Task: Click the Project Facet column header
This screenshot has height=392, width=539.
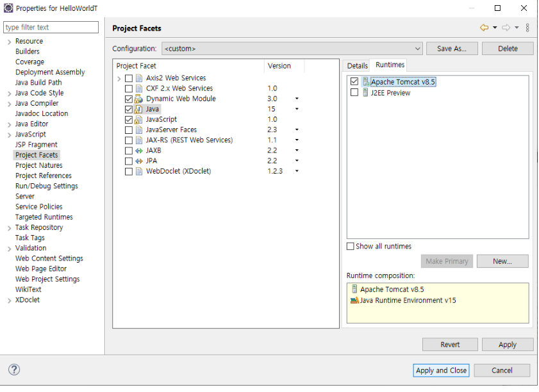Action: [188, 65]
